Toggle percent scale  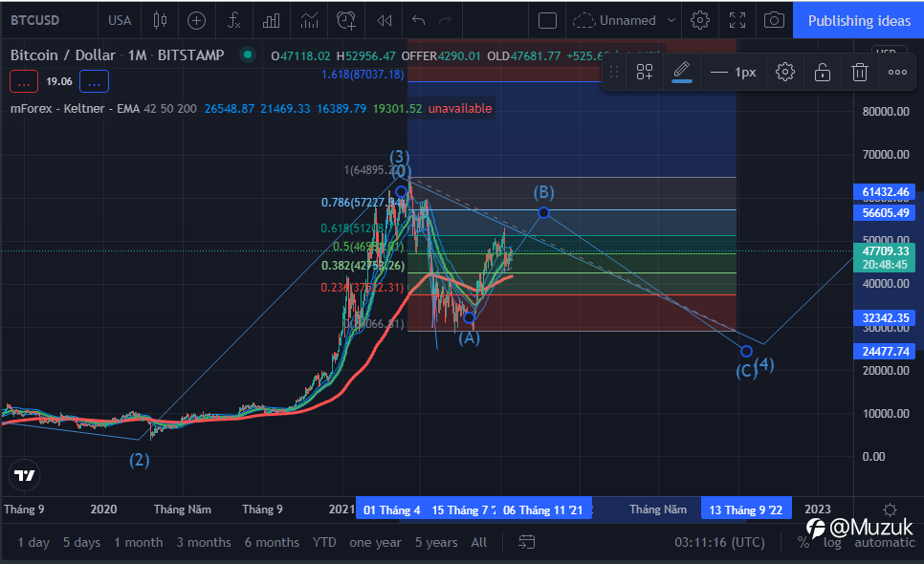click(803, 542)
